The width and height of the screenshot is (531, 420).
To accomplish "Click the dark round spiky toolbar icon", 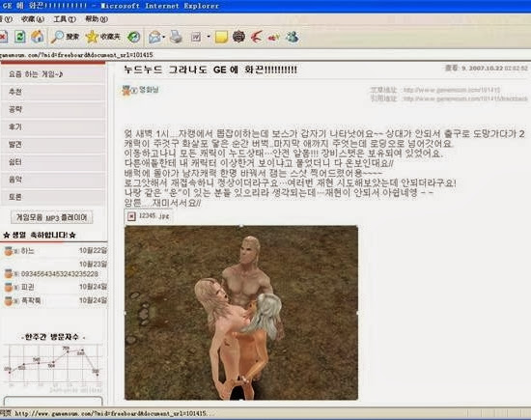I will point(238,37).
